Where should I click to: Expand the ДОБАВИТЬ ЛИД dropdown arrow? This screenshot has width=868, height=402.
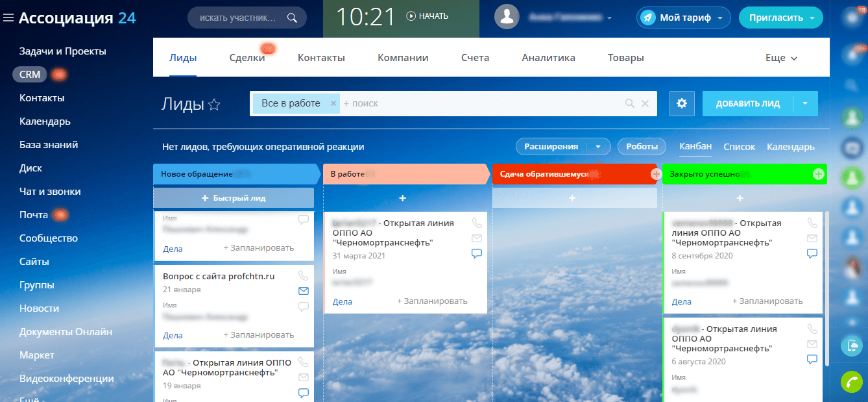[x=806, y=103]
